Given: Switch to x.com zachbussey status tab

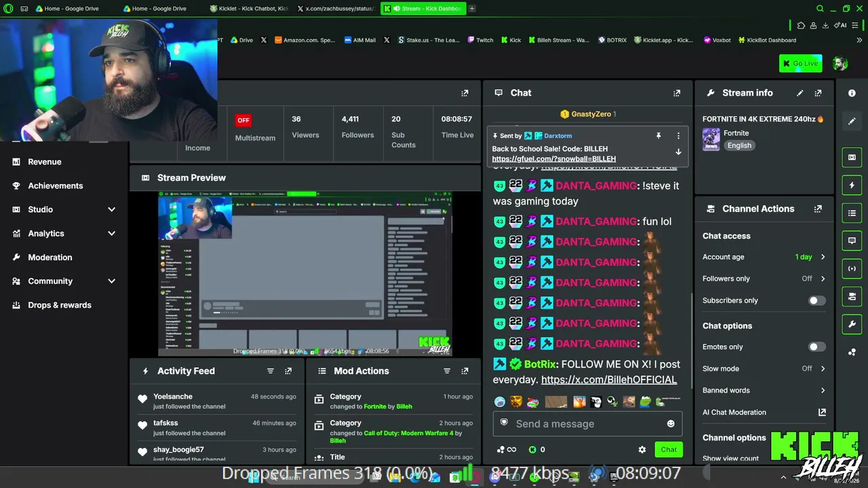Looking at the screenshot, I should (335, 9).
